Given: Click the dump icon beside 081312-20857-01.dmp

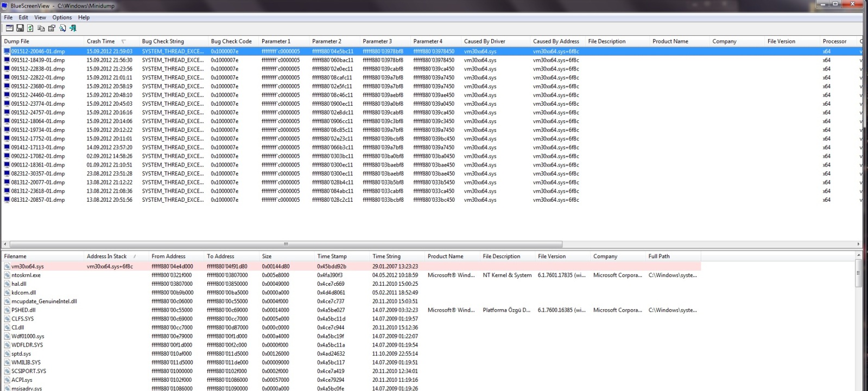Looking at the screenshot, I should (7, 200).
